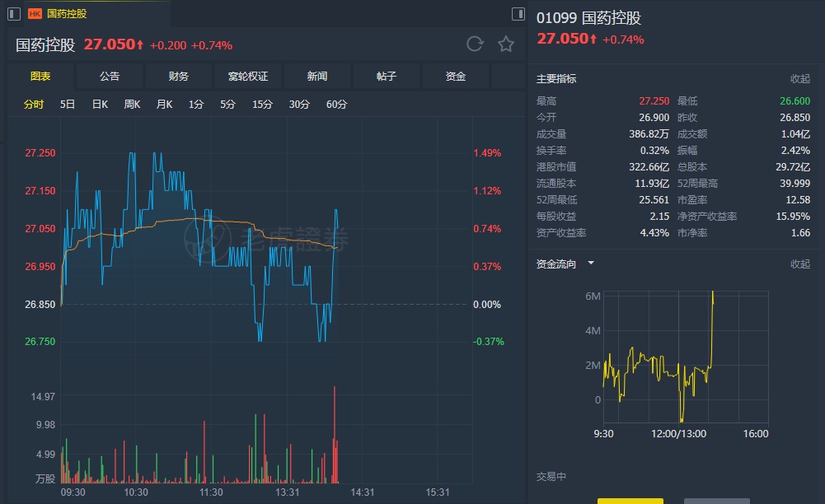
Task: Click the 市盈率 value 12.58
Action: 798,200
